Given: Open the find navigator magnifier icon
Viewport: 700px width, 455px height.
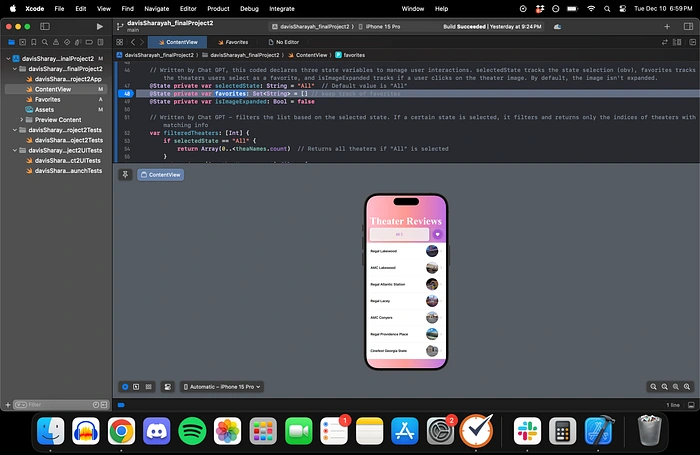Looking at the screenshot, I should click(47, 43).
